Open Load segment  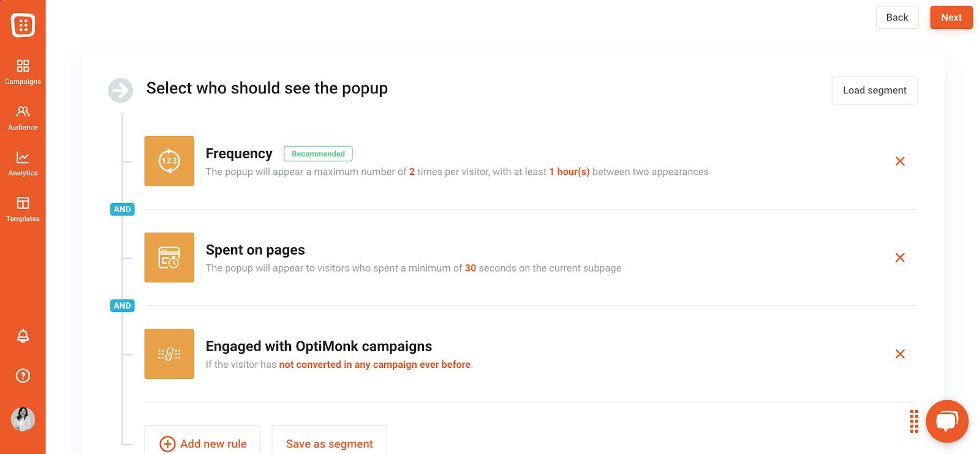click(875, 90)
